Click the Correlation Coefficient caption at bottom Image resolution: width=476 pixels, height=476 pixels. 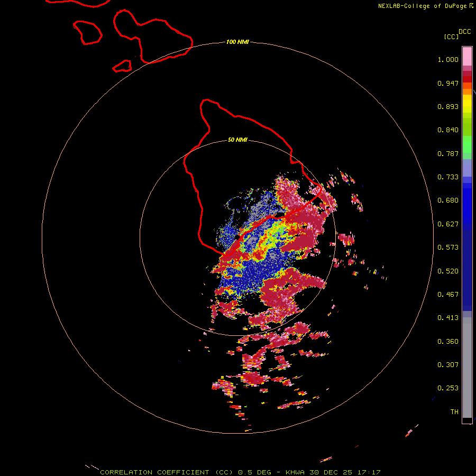(x=240, y=472)
